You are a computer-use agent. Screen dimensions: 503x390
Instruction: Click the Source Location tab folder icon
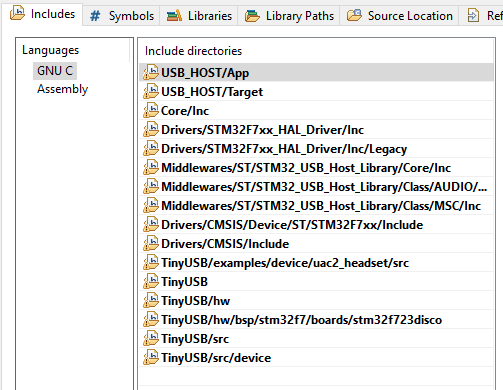(354, 15)
